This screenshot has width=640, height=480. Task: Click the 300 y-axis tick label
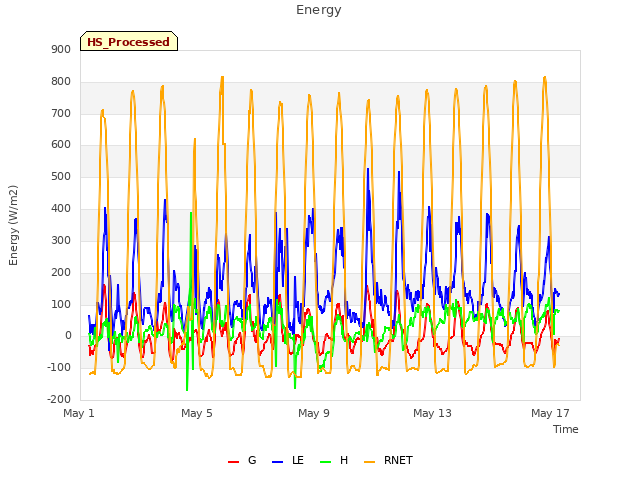(61, 240)
